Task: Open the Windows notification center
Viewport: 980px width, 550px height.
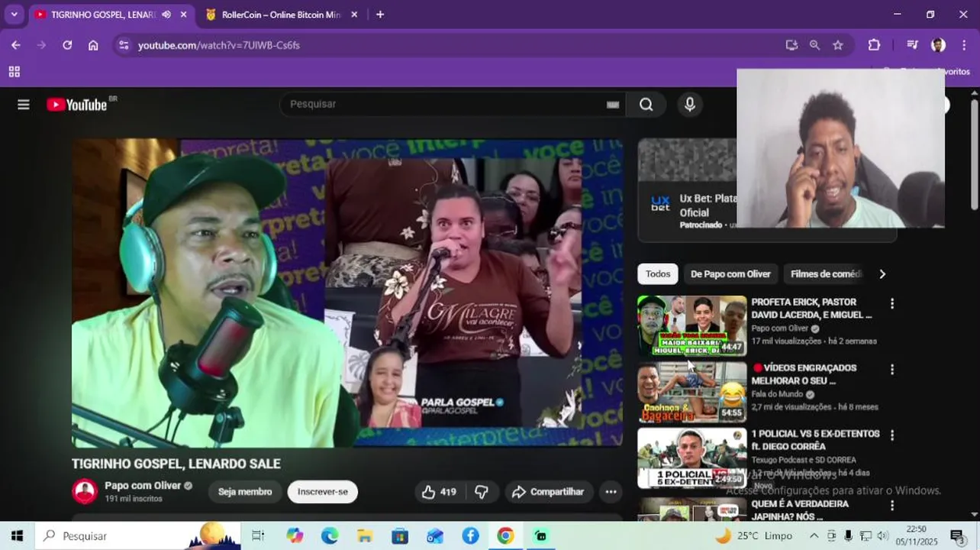Action: (x=957, y=535)
